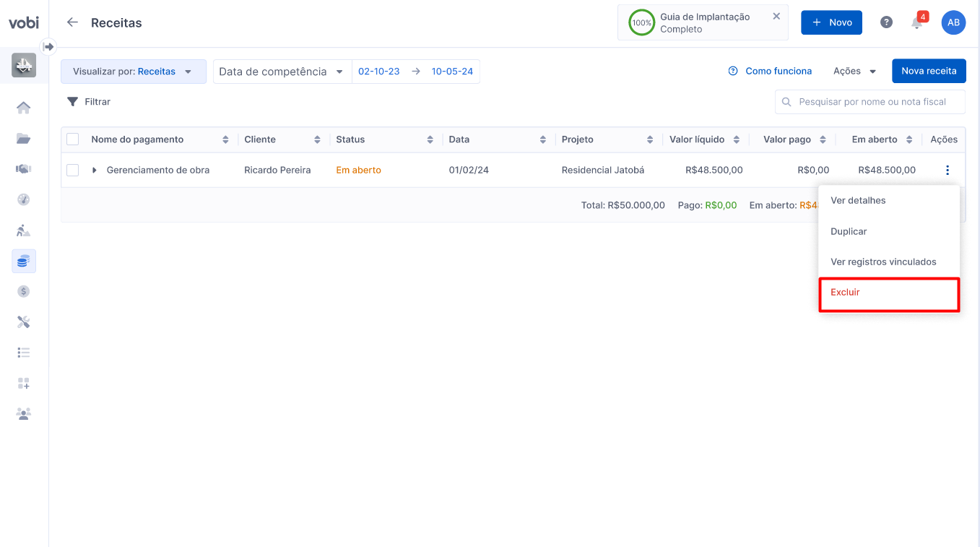This screenshot has height=547, width=980.
Task: Select Ver registros vinculados menu item
Action: pos(889,262)
